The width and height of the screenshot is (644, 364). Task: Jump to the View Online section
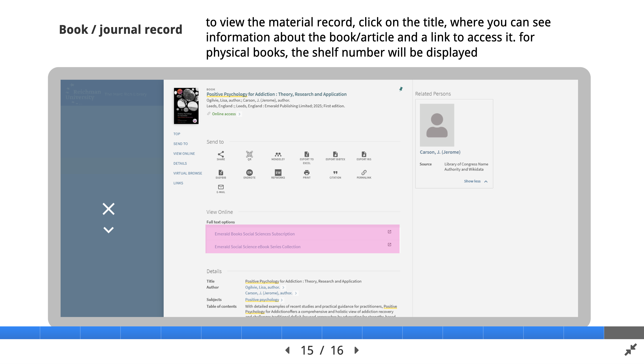(x=184, y=154)
